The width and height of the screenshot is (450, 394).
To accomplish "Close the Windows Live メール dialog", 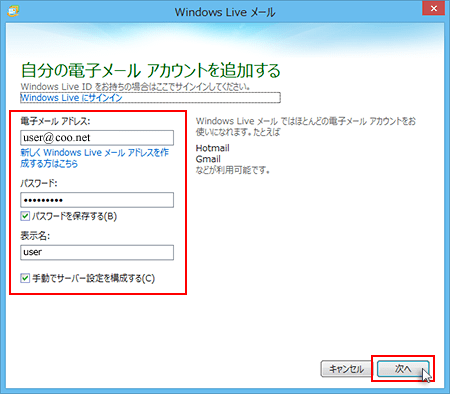I will (433, 8).
